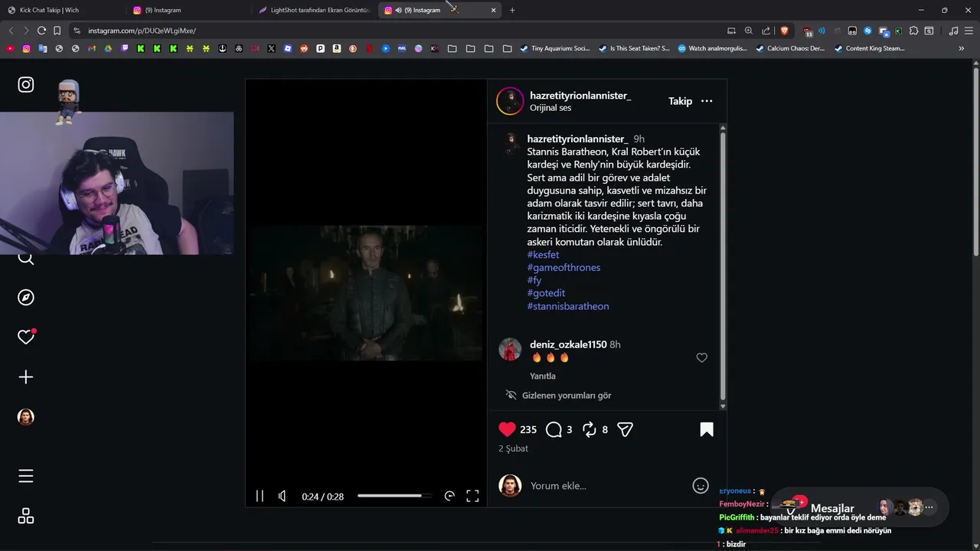Open the YouTube bookmark icon
Image resolution: width=980 pixels, height=551 pixels.
[10, 48]
